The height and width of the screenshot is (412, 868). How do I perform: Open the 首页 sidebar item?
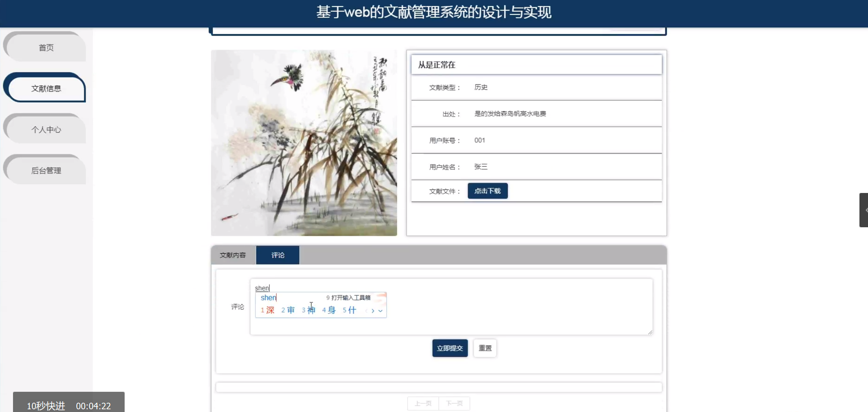[46, 48]
